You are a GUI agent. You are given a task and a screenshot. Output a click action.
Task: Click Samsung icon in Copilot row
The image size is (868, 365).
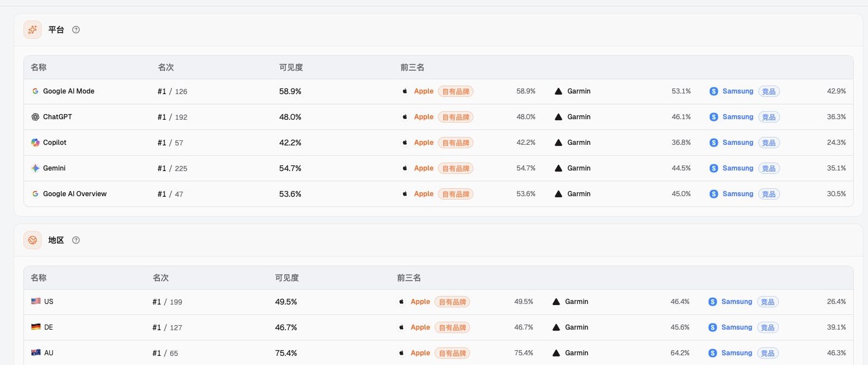tap(714, 143)
